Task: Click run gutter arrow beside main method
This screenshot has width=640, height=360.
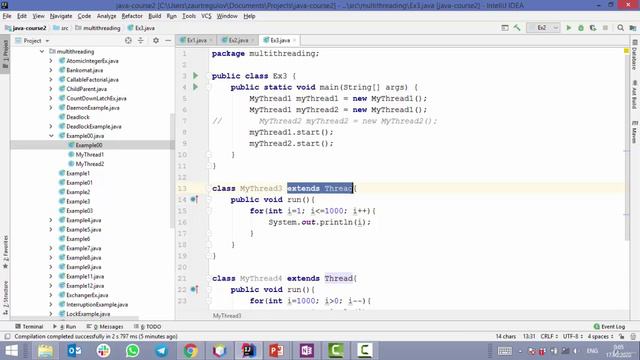Action: [196, 87]
